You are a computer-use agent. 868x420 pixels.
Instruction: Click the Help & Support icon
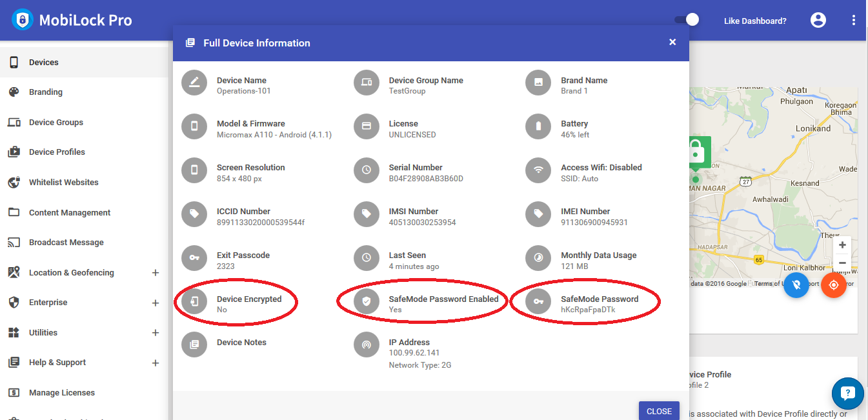(14, 363)
